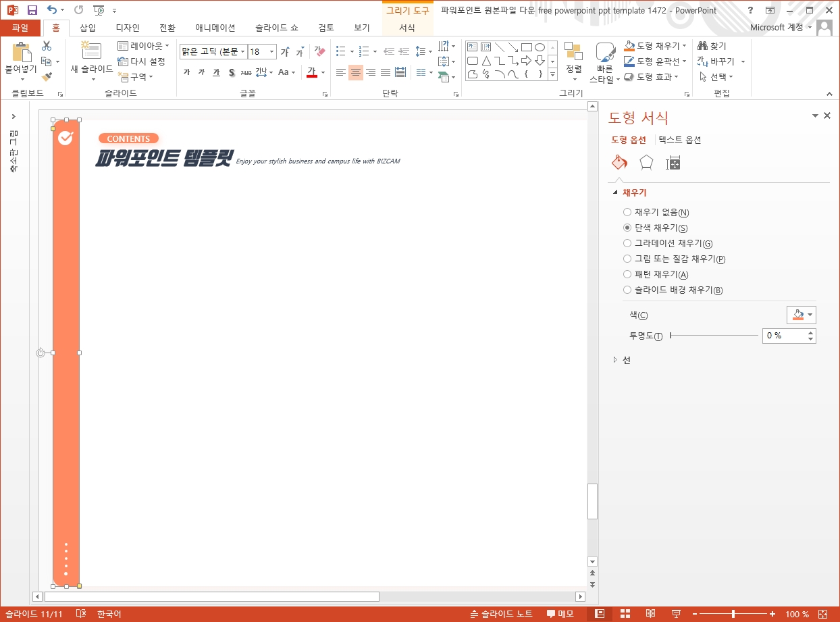Viewport: 840px width, 622px height.
Task: Toggle underline formatting icon
Action: [x=217, y=72]
